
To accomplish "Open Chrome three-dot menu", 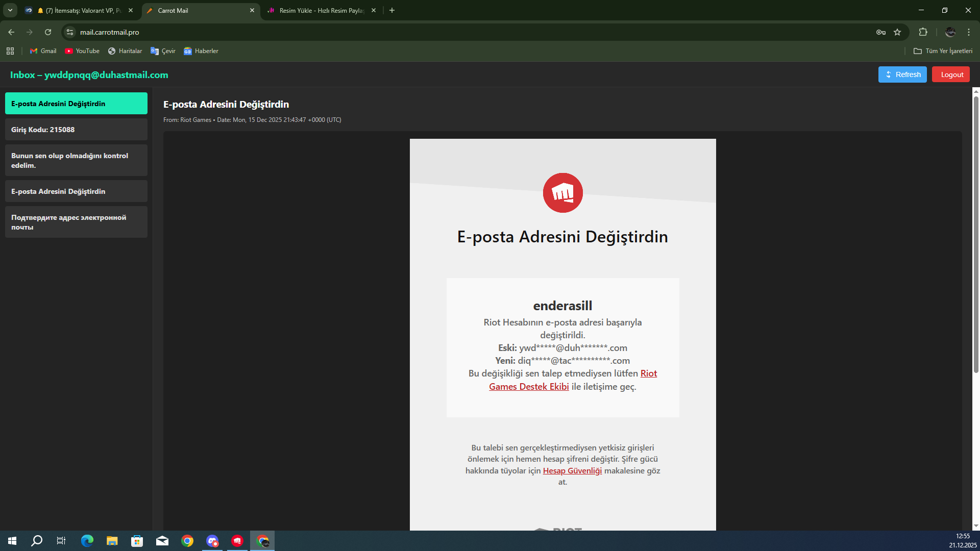I will pyautogui.click(x=969, y=32).
